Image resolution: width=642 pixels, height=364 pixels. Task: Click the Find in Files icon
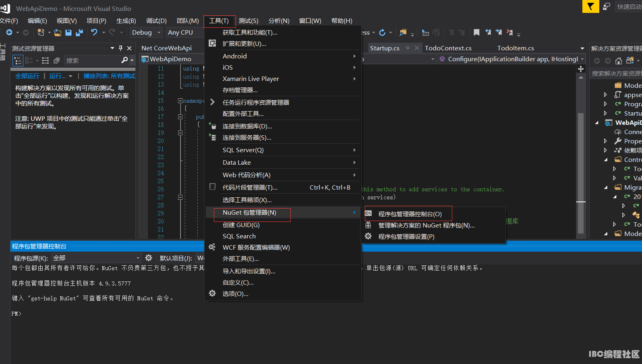point(402,32)
